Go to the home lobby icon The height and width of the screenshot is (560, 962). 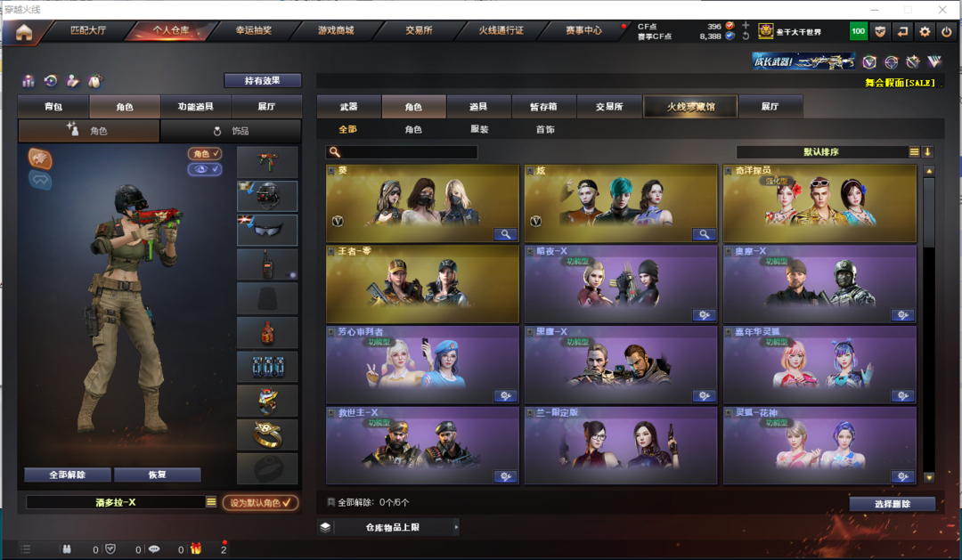click(x=24, y=32)
